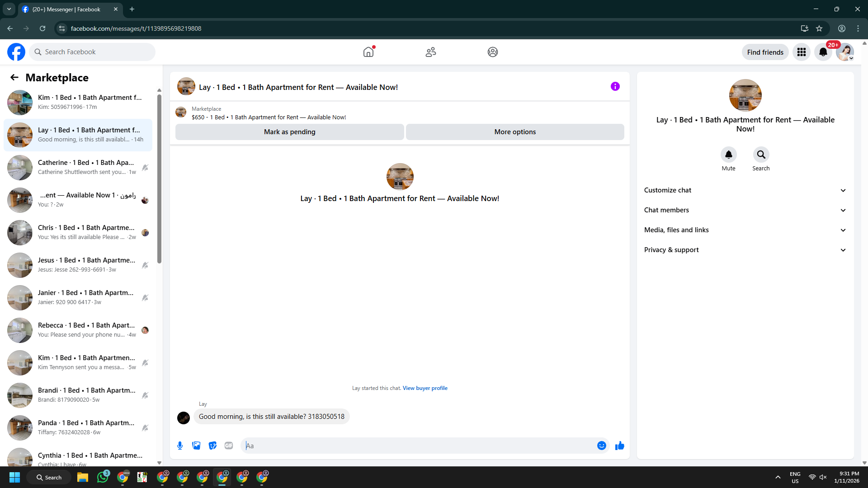The height and width of the screenshot is (488, 868).
Task: Open Rebecca's apartment conversation
Action: (78, 330)
